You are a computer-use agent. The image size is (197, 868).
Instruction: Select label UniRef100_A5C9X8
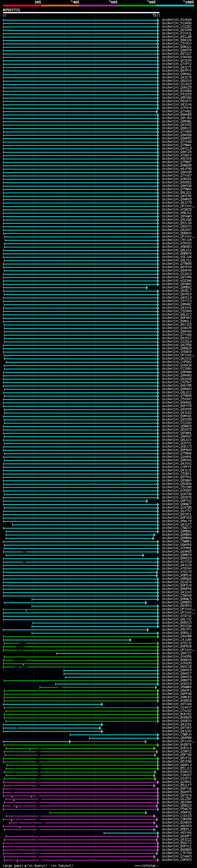coord(177,159)
